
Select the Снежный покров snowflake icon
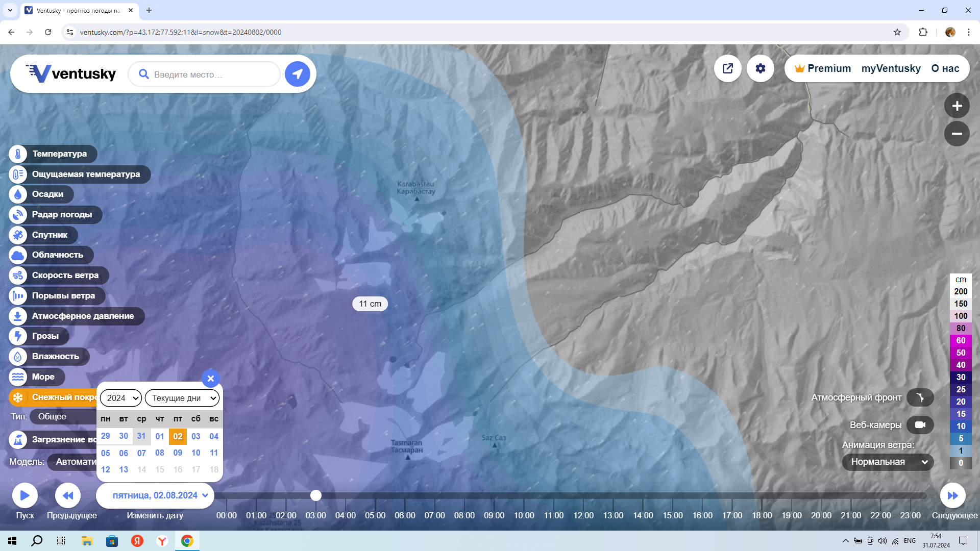point(18,397)
